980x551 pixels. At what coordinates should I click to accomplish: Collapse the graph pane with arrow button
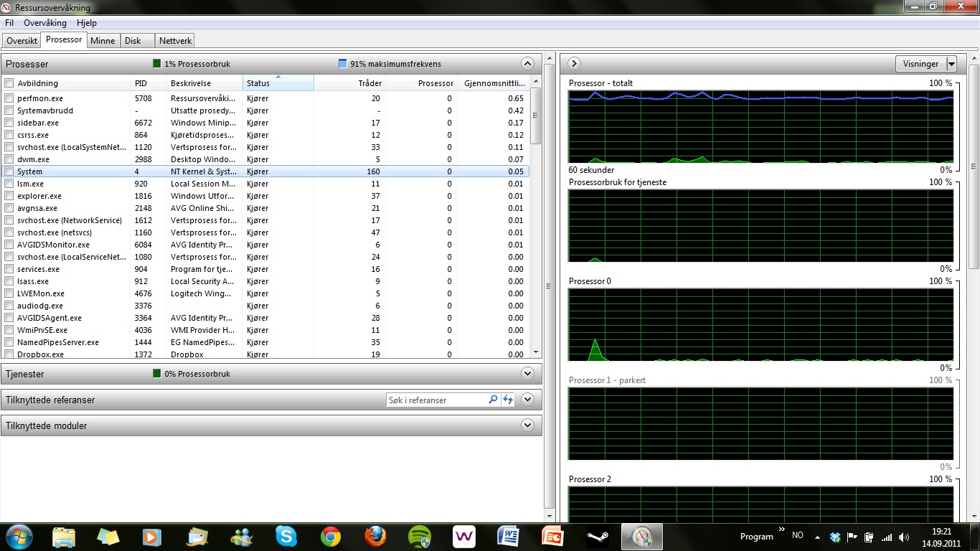coord(574,63)
